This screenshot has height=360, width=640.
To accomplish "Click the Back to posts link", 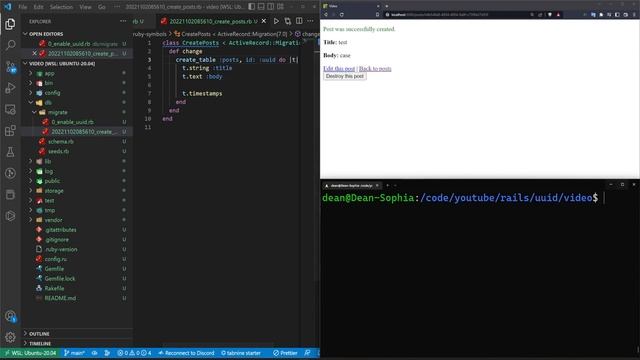I will point(375,69).
